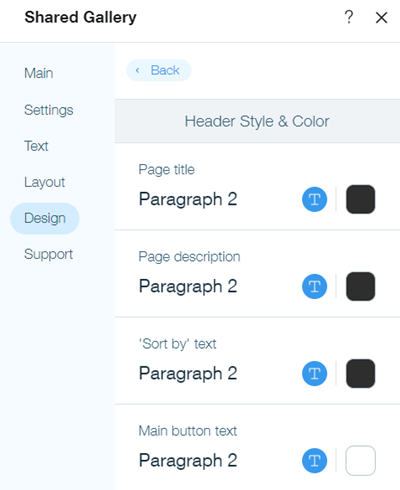The width and height of the screenshot is (400, 490).
Task: Open the 'Sort by' text color swatch
Action: 360,373
